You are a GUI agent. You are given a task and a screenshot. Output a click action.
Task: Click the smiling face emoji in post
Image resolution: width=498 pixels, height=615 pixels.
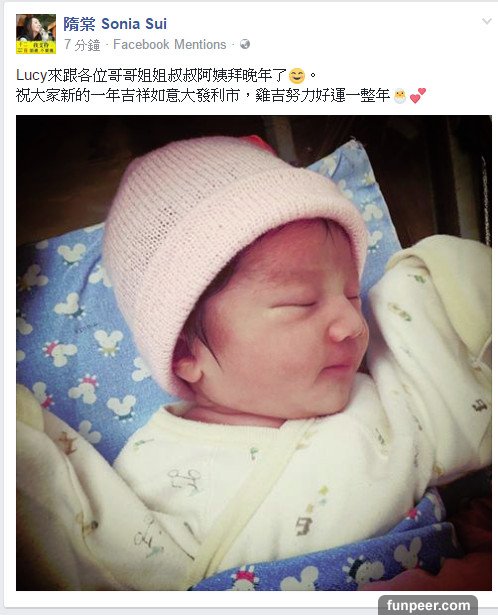(x=297, y=76)
